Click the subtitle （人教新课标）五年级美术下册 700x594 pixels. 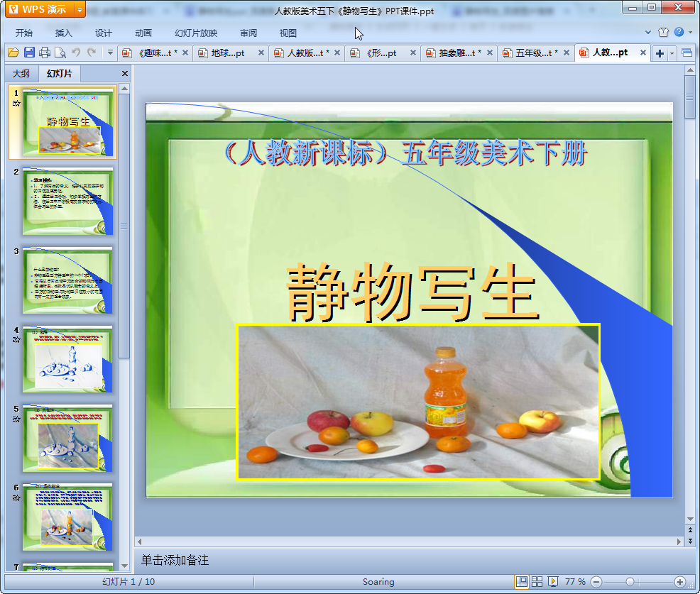405,153
